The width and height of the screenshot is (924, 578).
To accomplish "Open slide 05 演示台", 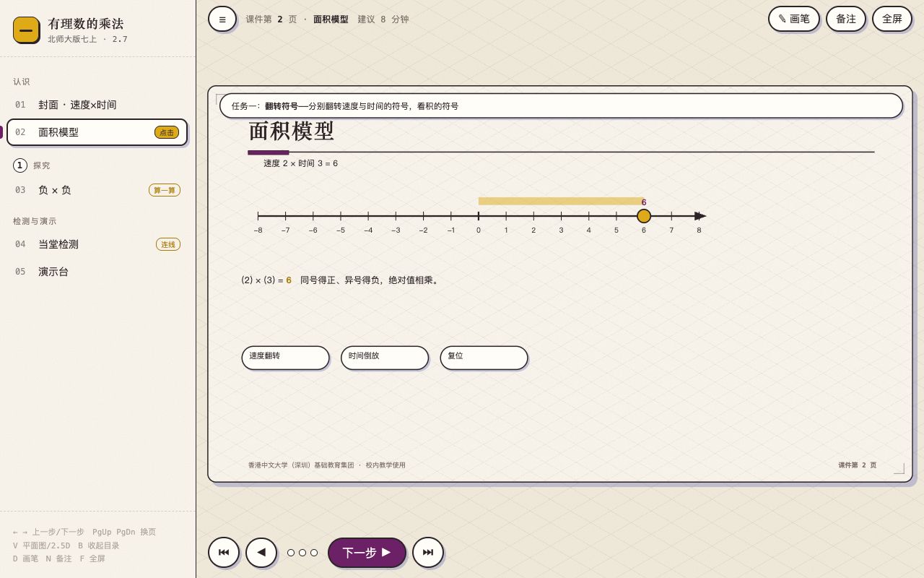I will pyautogui.click(x=97, y=272).
